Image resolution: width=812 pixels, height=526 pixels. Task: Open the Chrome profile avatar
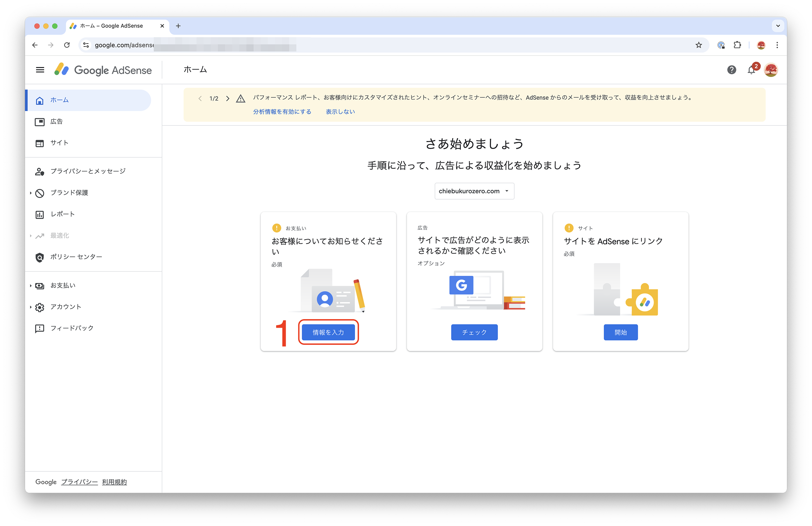(x=761, y=45)
